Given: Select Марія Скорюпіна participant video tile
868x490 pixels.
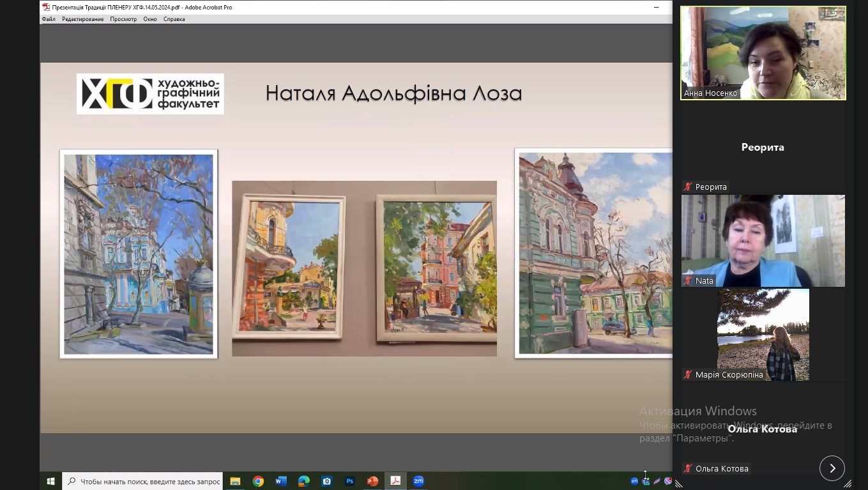Looking at the screenshot, I should pyautogui.click(x=763, y=335).
